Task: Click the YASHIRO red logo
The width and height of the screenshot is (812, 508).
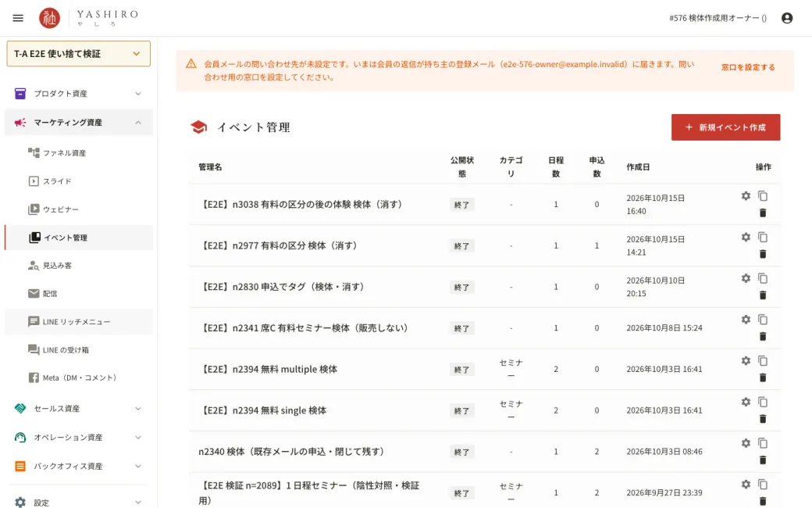Action: click(x=50, y=18)
